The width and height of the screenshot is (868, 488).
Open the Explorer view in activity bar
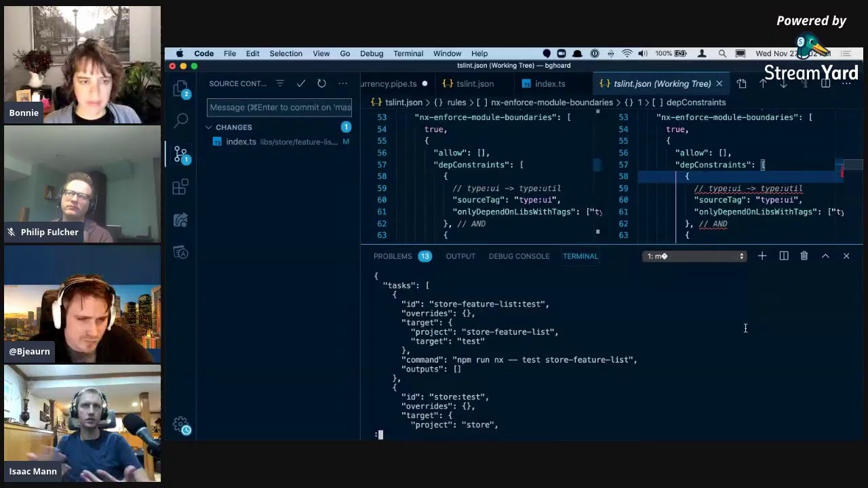(x=180, y=89)
